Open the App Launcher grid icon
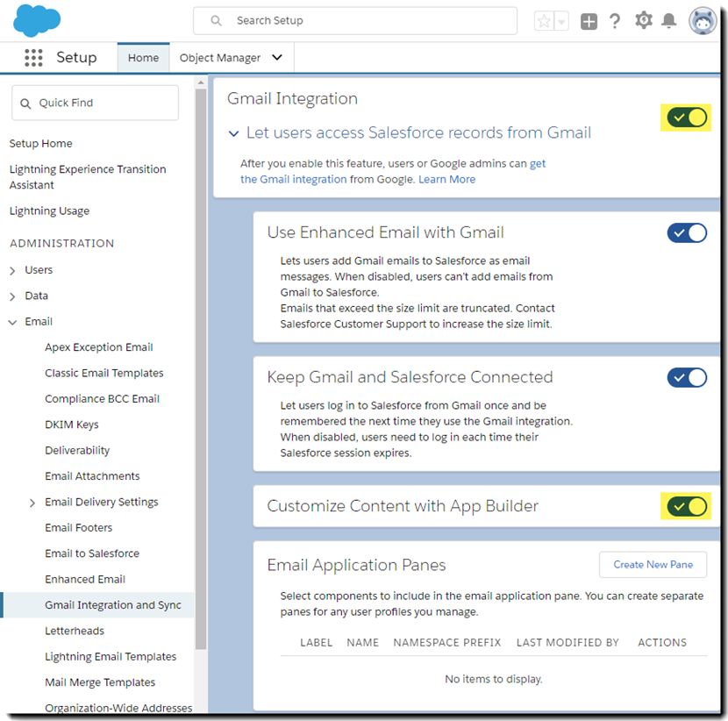Image resolution: width=728 pixels, height=721 pixels. 33,58
